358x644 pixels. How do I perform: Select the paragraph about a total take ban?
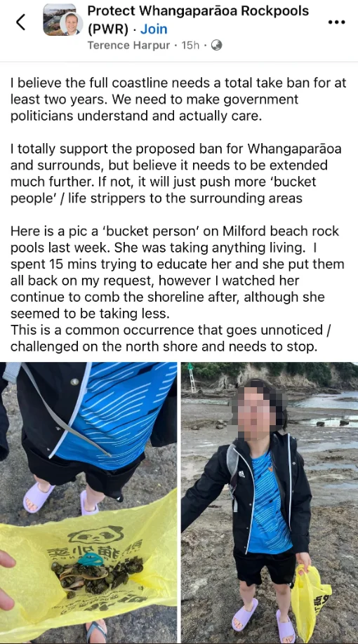click(178, 100)
